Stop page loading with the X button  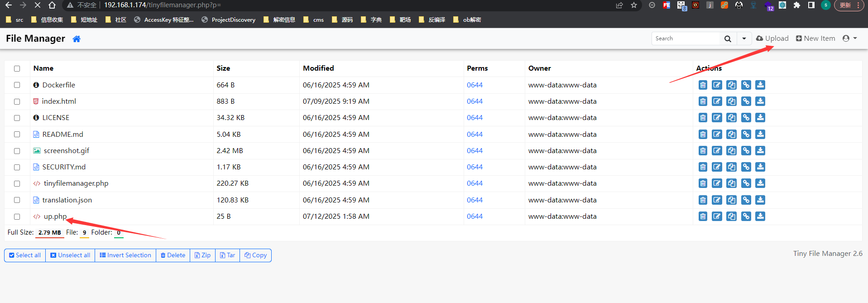click(38, 5)
